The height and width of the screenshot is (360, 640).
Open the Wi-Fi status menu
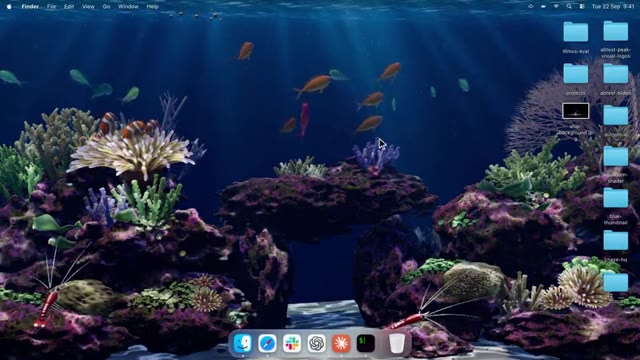[x=556, y=7]
